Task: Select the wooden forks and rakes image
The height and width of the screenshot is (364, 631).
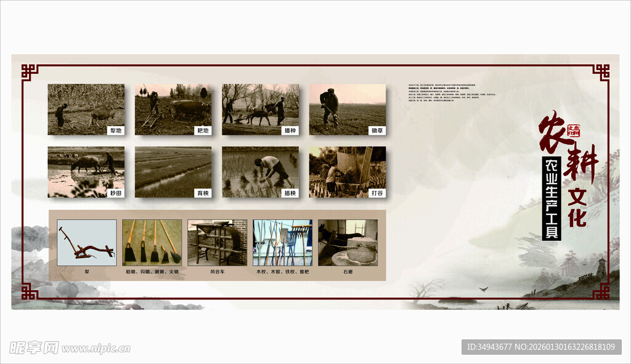Action: point(282,243)
